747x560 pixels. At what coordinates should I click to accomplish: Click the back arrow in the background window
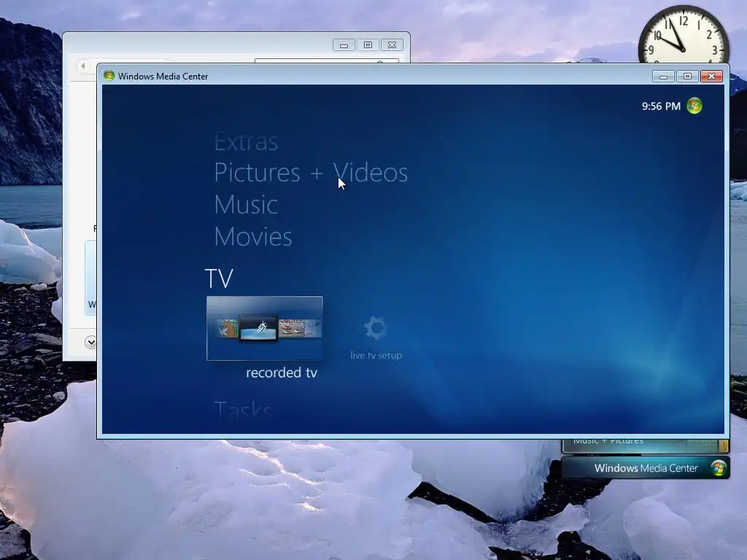click(83, 66)
